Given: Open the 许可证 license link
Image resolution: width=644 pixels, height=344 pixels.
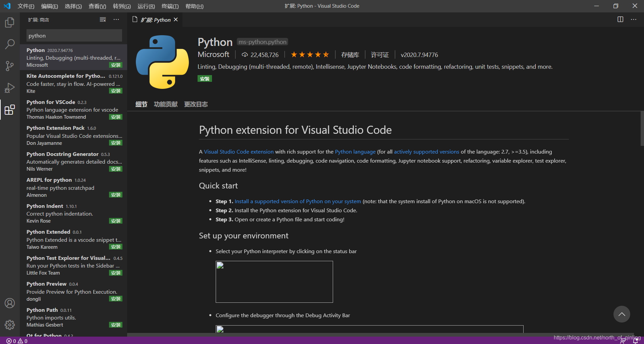Looking at the screenshot, I should pos(380,55).
